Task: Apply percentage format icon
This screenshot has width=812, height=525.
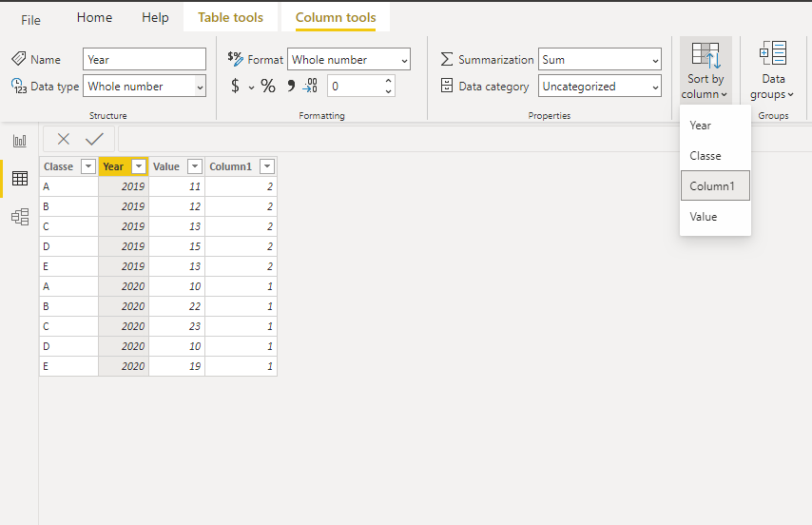Action: [x=268, y=86]
